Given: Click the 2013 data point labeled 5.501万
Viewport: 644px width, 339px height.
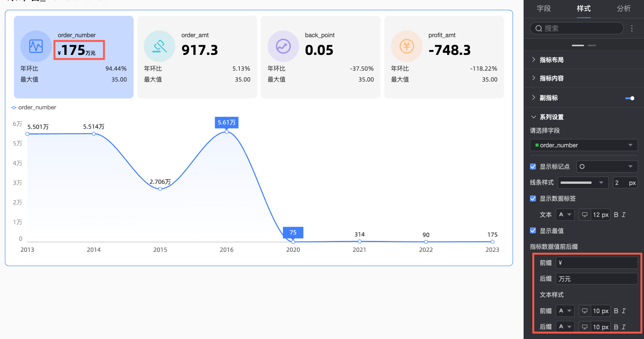Looking at the screenshot, I should coord(27,134).
